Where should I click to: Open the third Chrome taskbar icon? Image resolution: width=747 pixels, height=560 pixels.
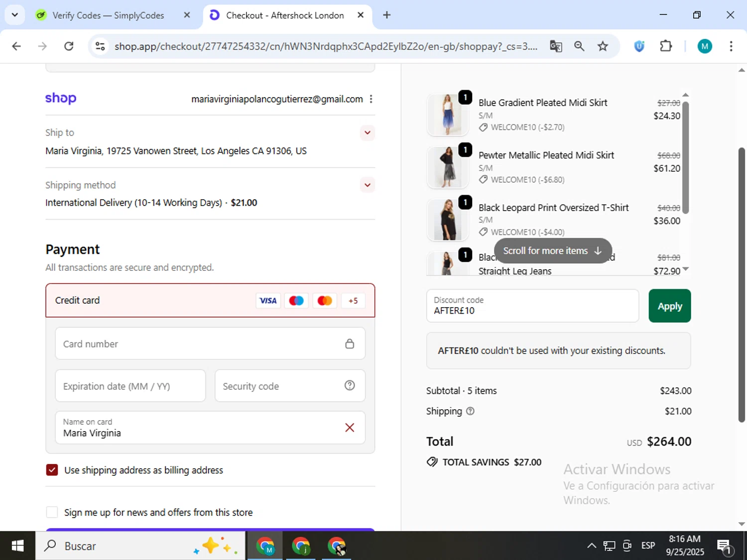point(337,546)
